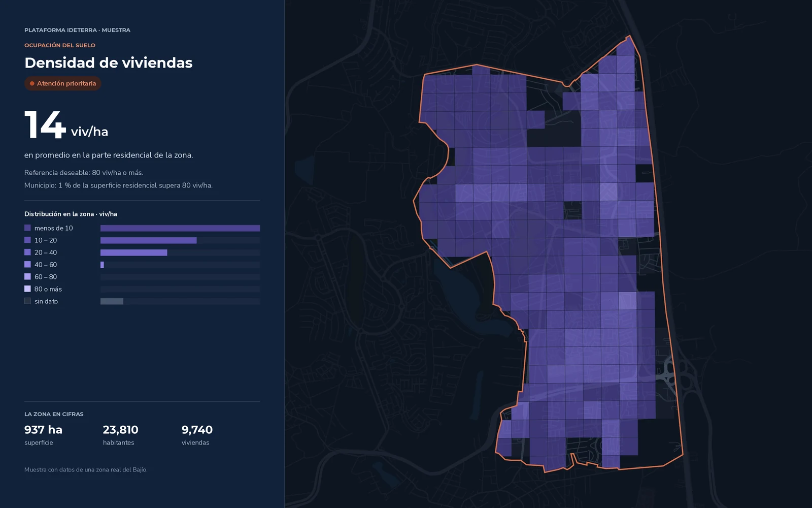Click the 'viviendas' caption

tap(195, 442)
